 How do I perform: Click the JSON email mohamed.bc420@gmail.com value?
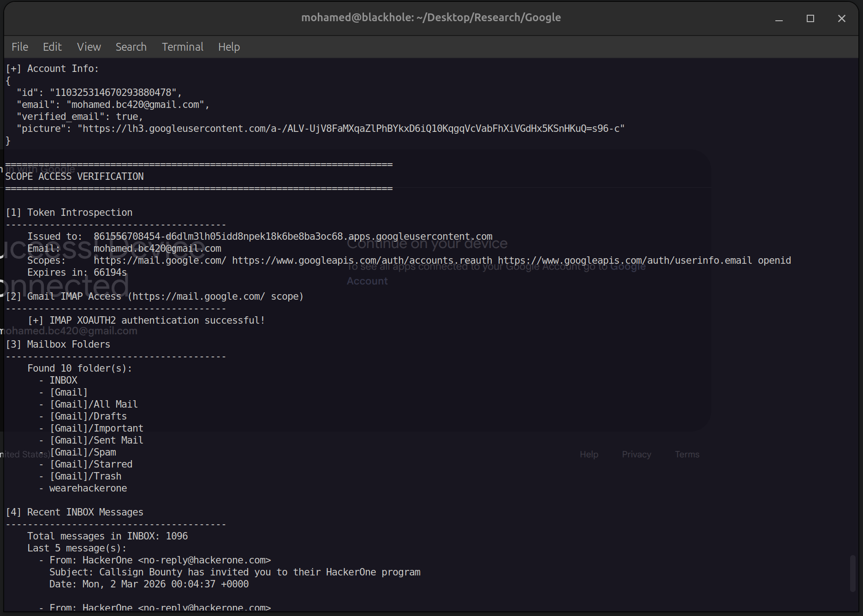tap(135, 105)
